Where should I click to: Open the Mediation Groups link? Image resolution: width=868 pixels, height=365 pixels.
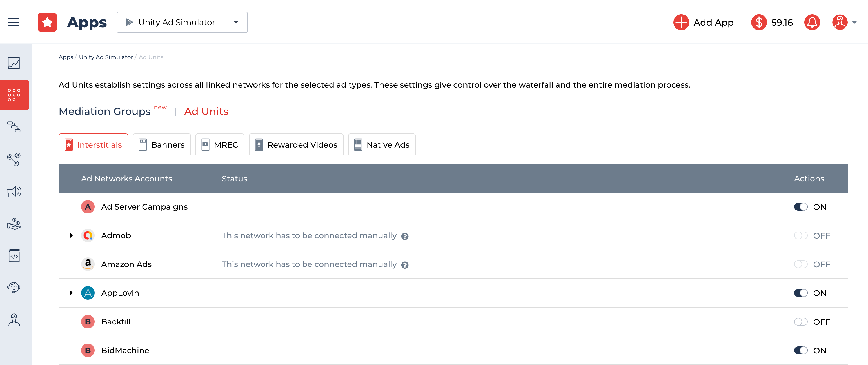point(104,111)
